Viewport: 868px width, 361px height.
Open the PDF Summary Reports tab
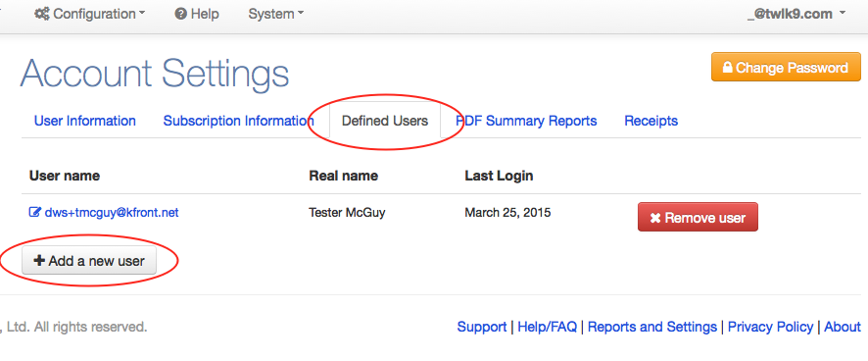point(526,121)
